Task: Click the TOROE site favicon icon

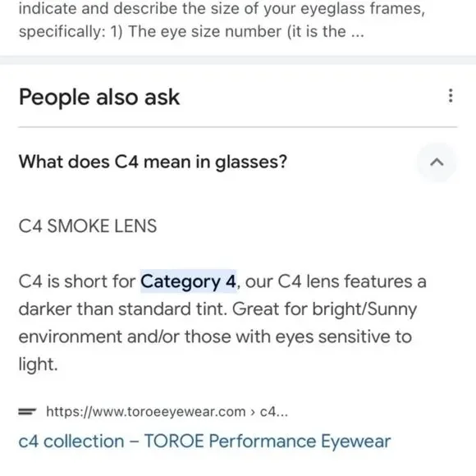Action: click(27, 412)
